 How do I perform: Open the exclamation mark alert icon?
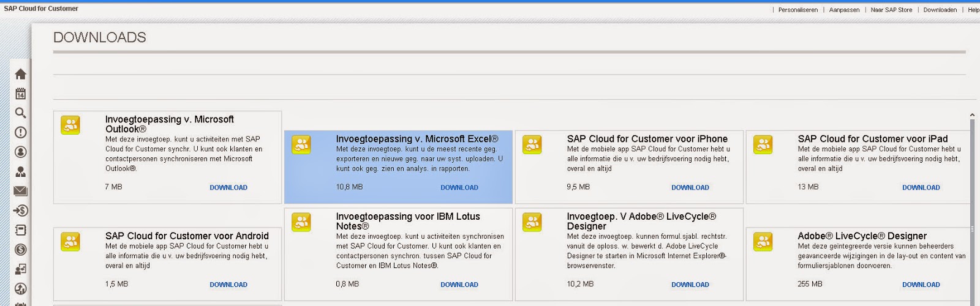pyautogui.click(x=20, y=132)
